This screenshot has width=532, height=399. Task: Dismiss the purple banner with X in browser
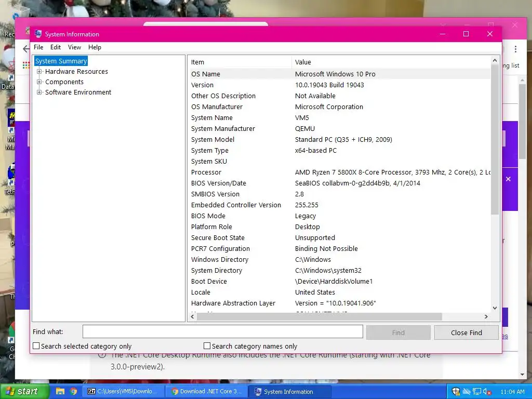pyautogui.click(x=508, y=179)
